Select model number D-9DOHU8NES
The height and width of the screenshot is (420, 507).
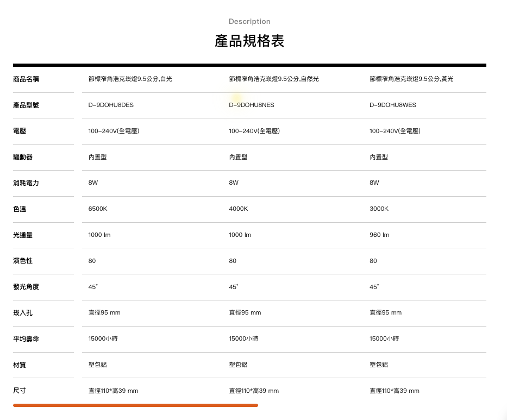click(x=252, y=105)
